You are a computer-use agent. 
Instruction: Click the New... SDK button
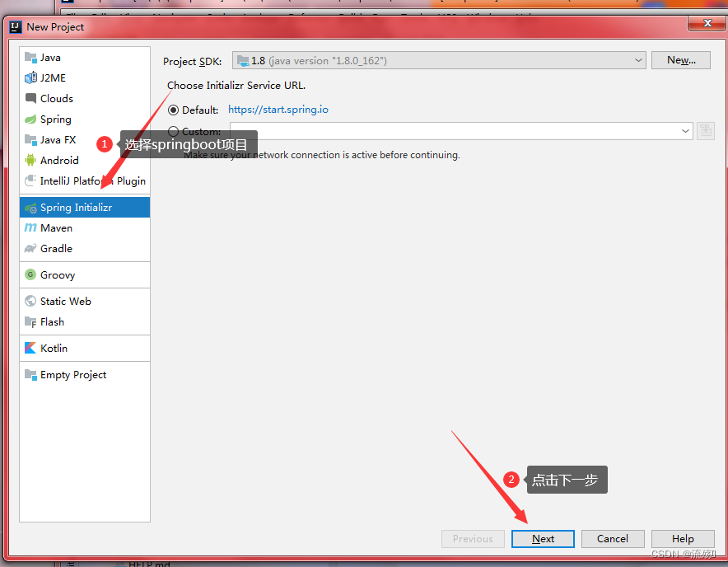click(x=680, y=60)
